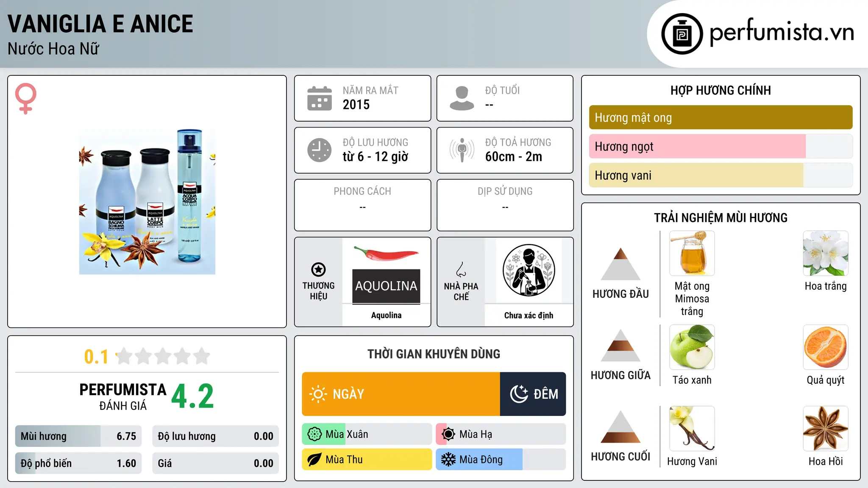This screenshot has height=488, width=868.
Task: Click the Aquolina brand logo image
Action: click(387, 274)
